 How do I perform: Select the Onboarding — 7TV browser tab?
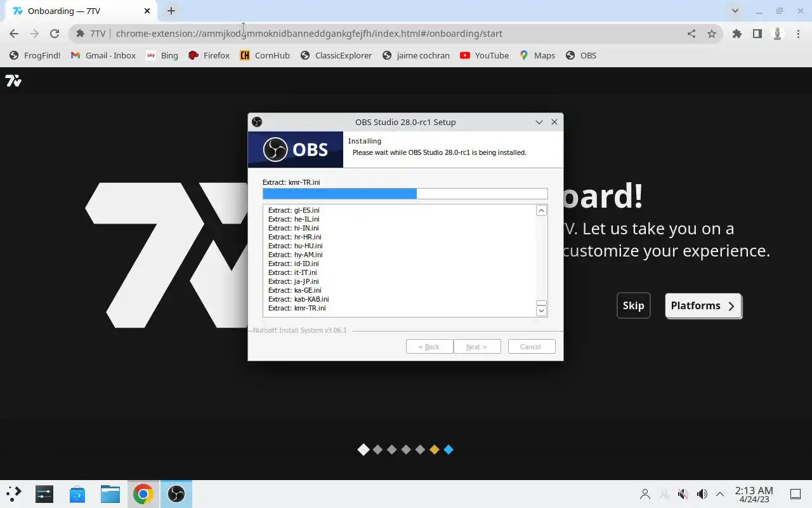[82, 11]
